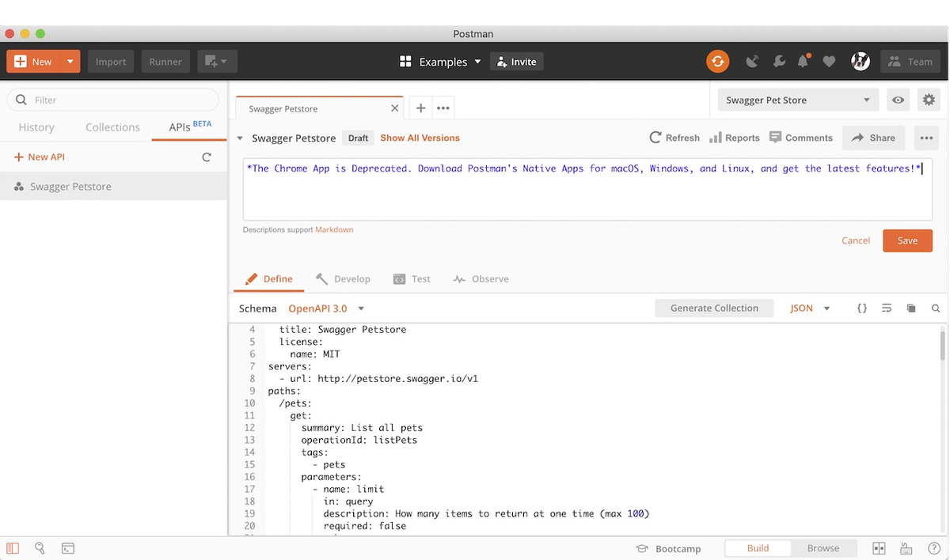Open the wrench settings icon
Image resolution: width=950 pixels, height=560 pixels.
pos(778,62)
